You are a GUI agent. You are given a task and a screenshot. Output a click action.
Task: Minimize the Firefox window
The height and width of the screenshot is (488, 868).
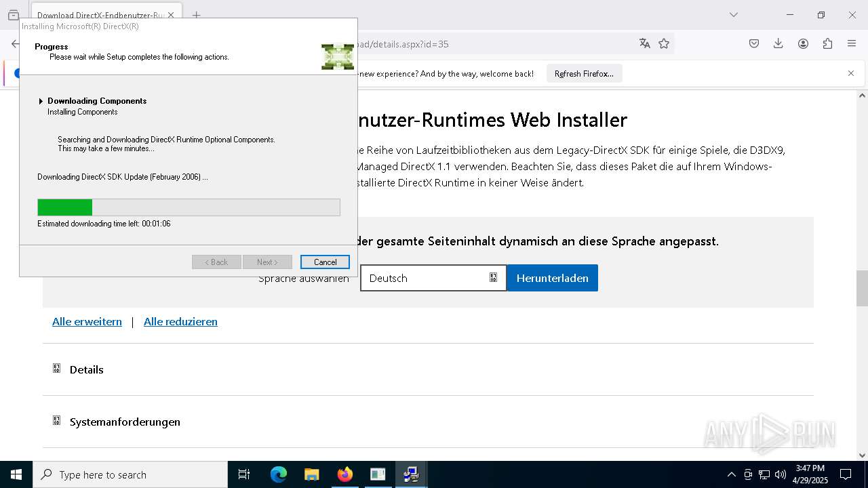tap(789, 15)
